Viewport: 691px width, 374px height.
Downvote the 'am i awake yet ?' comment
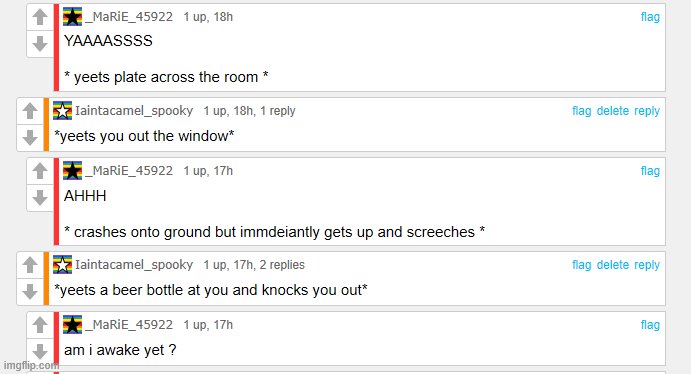(40, 352)
